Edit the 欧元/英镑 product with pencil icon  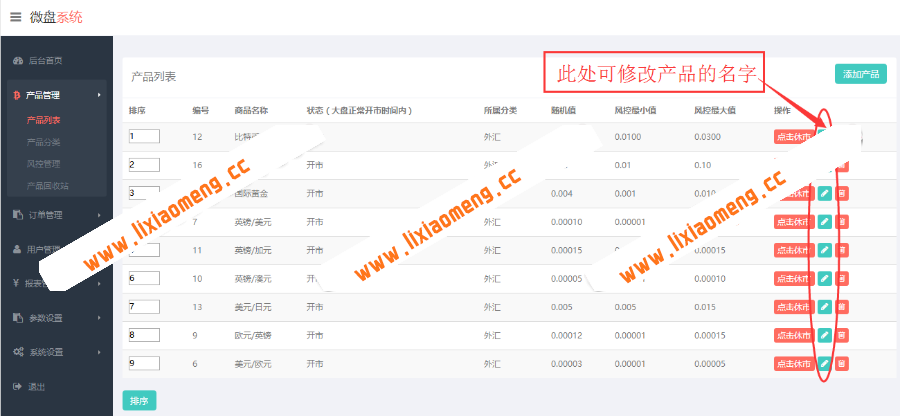click(824, 335)
